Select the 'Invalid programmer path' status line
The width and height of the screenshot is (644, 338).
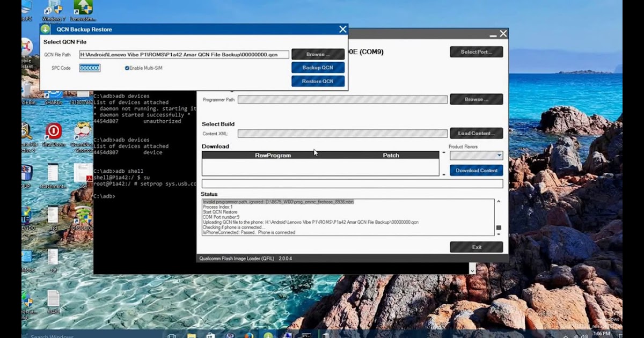tap(278, 202)
